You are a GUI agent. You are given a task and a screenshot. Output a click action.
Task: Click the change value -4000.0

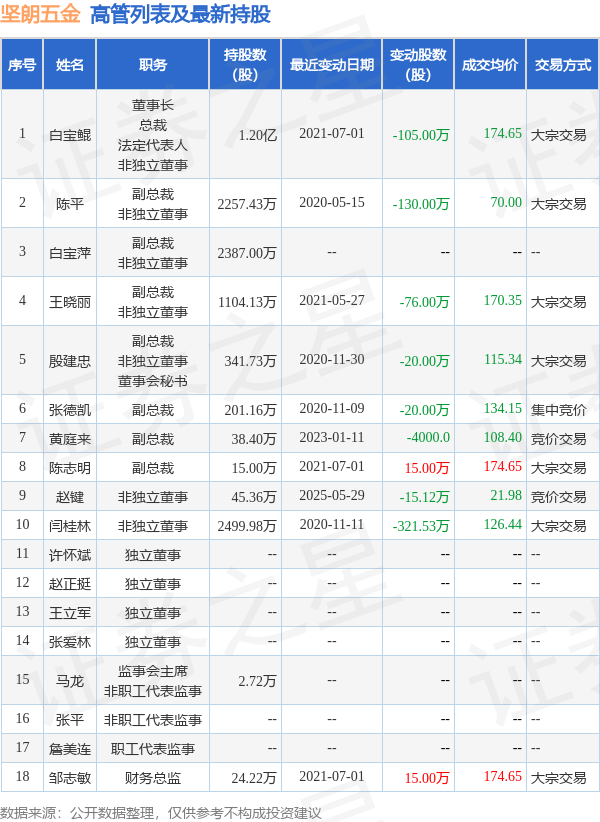(x=428, y=437)
